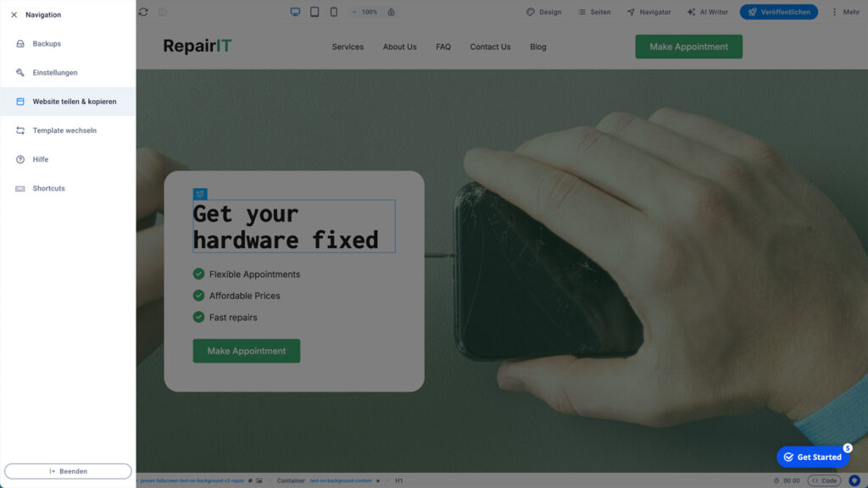Open the Get Started checklist widget

click(813, 457)
